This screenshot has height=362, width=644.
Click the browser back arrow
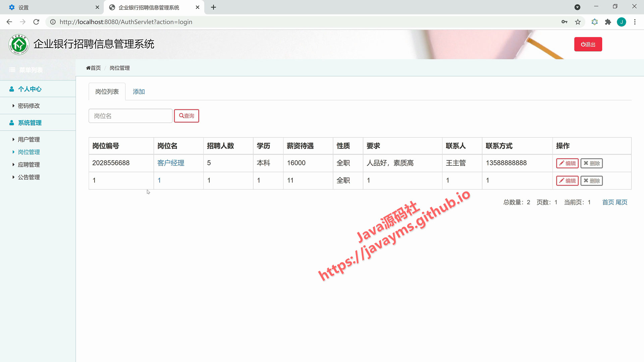(9, 22)
